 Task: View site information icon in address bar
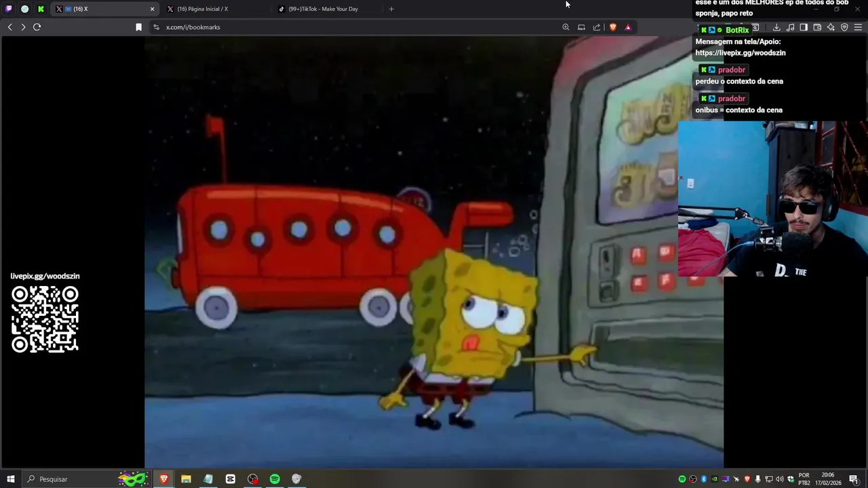pos(157,27)
